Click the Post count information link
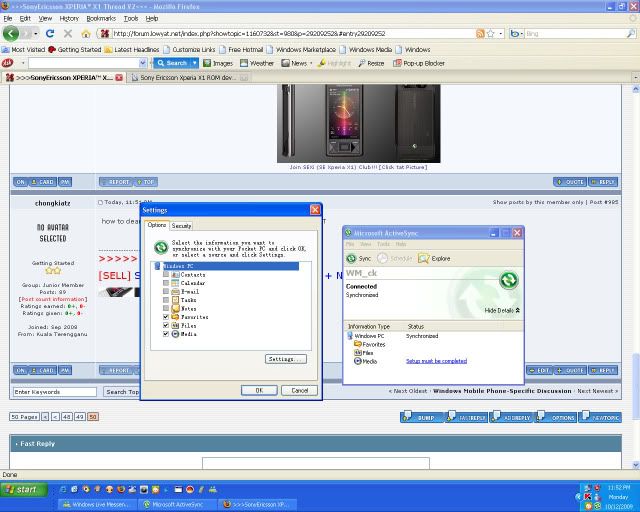 tap(53, 299)
